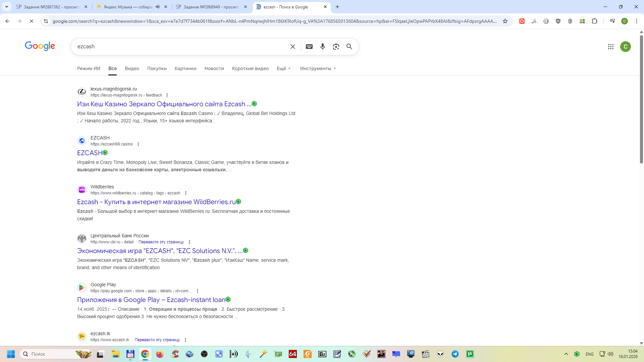Click Перевести эту страницу for cbr.ru
The height and width of the screenshot is (362, 644).
tap(161, 242)
